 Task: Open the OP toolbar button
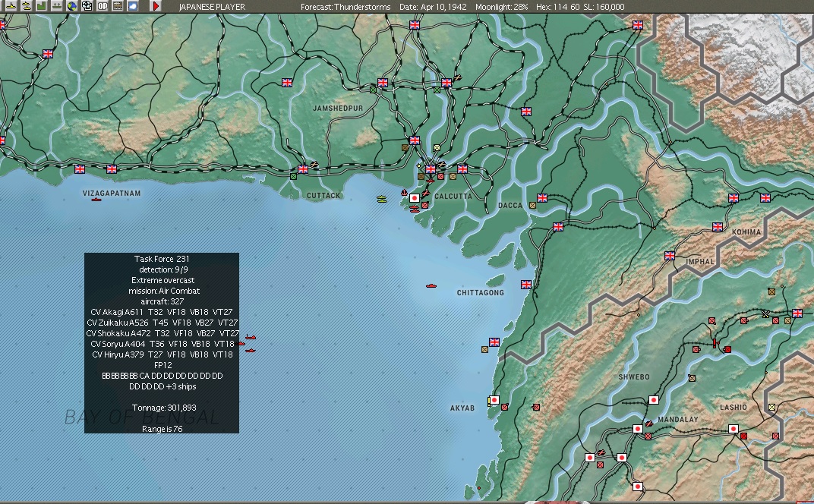[103, 6]
